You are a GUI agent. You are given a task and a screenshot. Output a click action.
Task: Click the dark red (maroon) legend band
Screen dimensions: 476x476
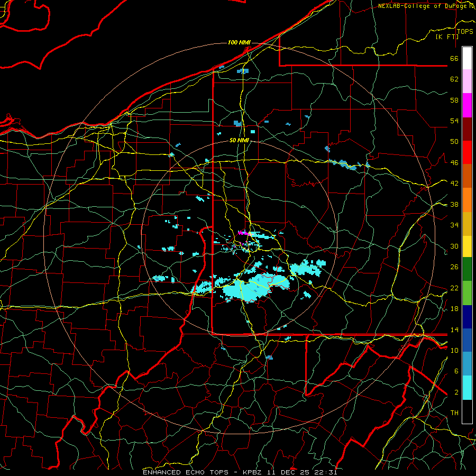click(467, 129)
